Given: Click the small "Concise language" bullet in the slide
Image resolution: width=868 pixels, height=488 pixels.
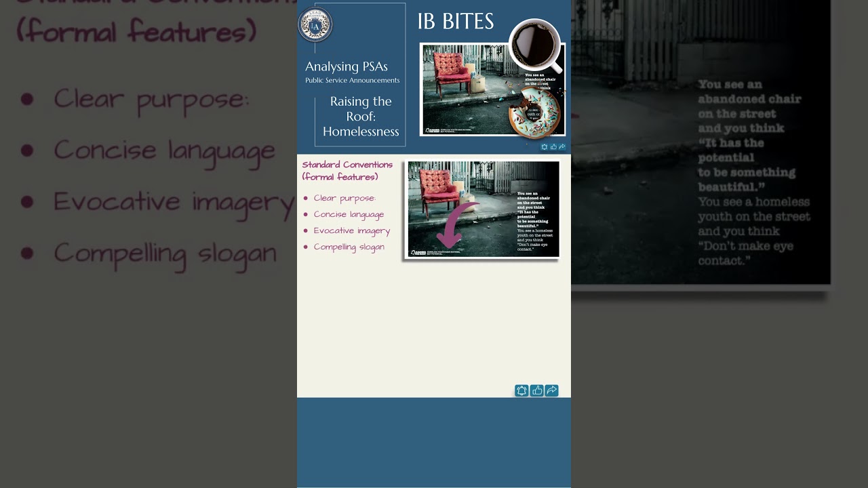Looking at the screenshot, I should 349,214.
